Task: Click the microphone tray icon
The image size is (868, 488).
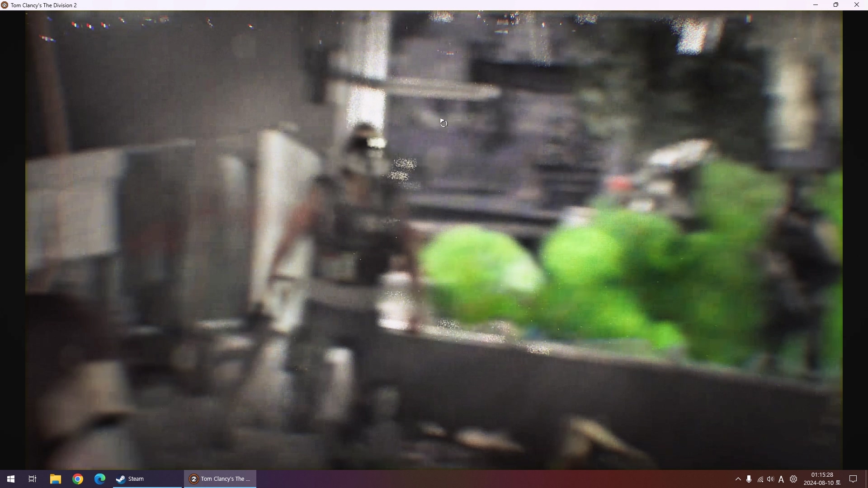Action: coord(749,479)
